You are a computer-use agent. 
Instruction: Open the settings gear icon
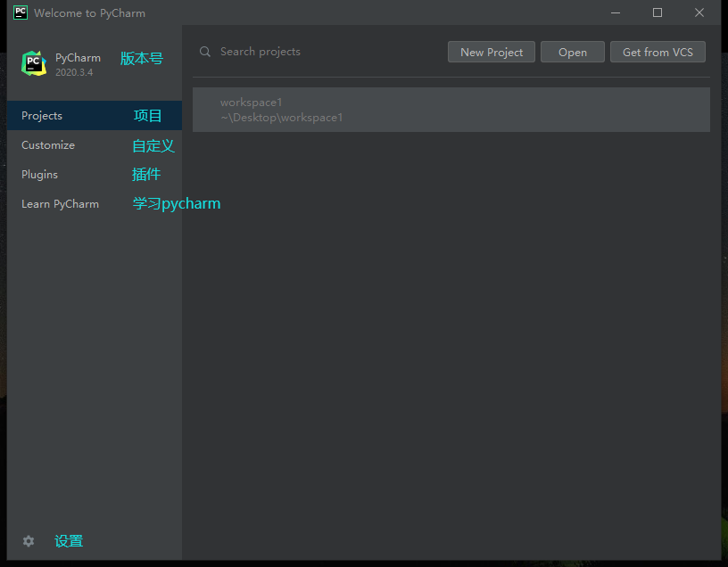(28, 541)
